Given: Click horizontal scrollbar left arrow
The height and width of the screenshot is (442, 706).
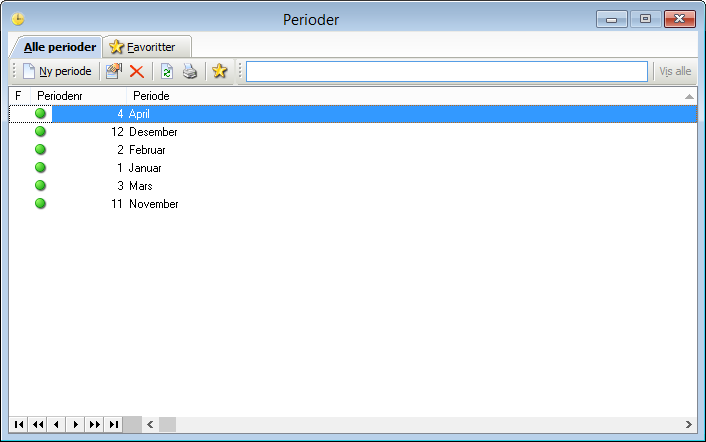Looking at the screenshot, I should pos(150,424).
